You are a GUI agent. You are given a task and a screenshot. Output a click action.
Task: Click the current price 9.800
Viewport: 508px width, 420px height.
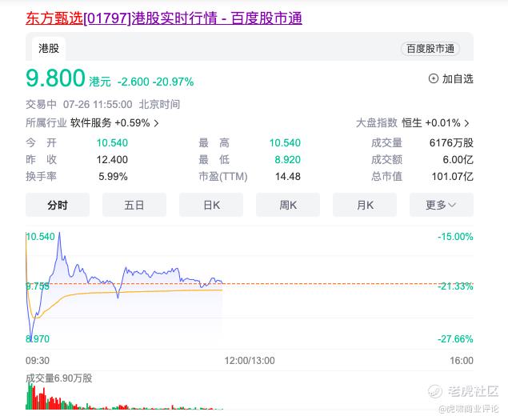[55, 78]
